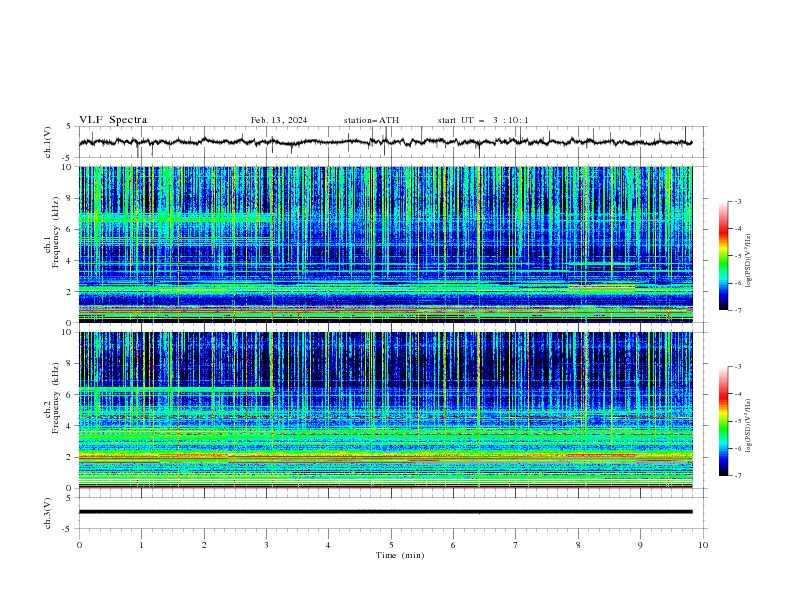The height and width of the screenshot is (612, 792).
Task: Click the "-3" value on ch.1 color bar
Action: (737, 201)
